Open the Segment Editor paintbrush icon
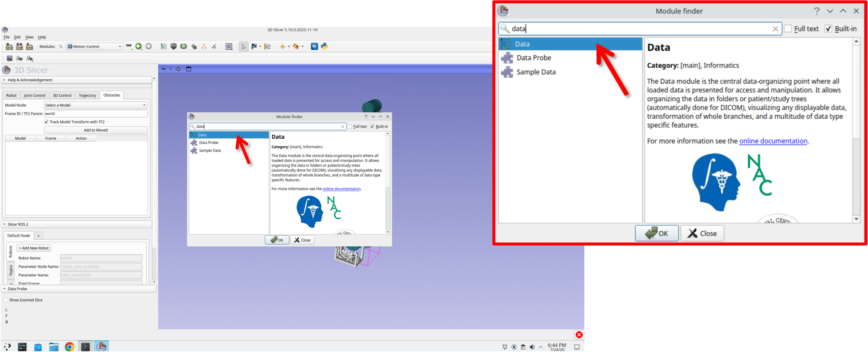Image resolution: width=868 pixels, height=352 pixels. [x=214, y=46]
